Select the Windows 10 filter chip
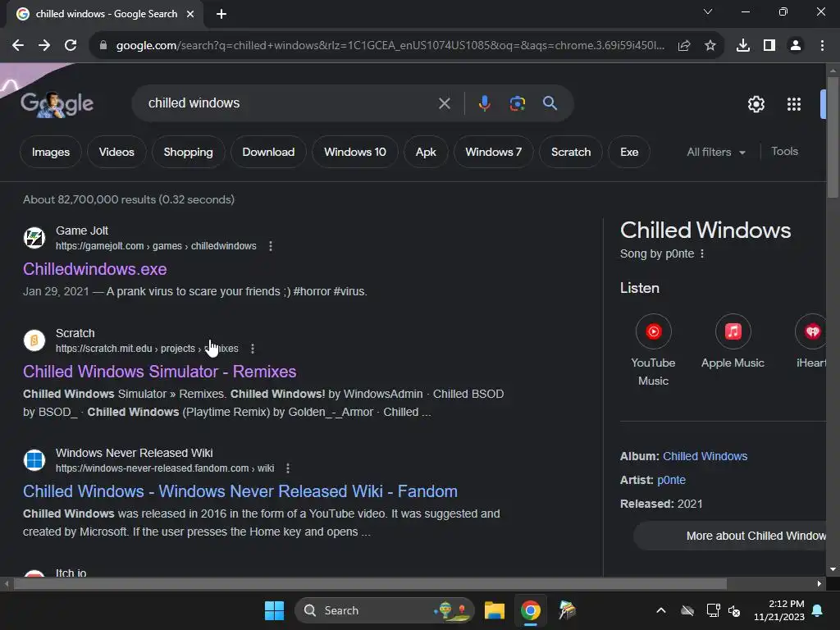 (x=355, y=152)
